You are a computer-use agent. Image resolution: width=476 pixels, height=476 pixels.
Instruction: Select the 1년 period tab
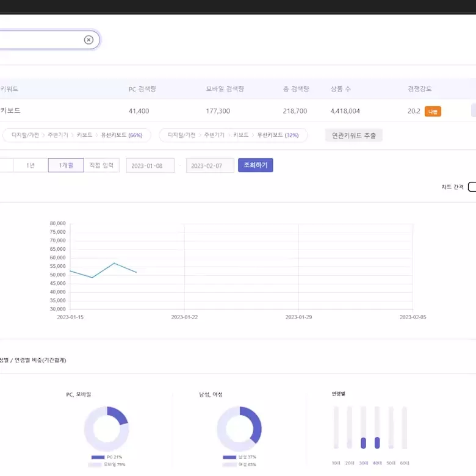tap(31, 165)
